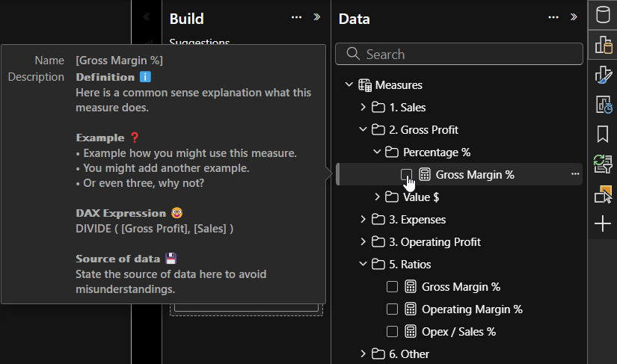Select the Opex / Sales % label
This screenshot has width=617, height=364.
pos(458,332)
